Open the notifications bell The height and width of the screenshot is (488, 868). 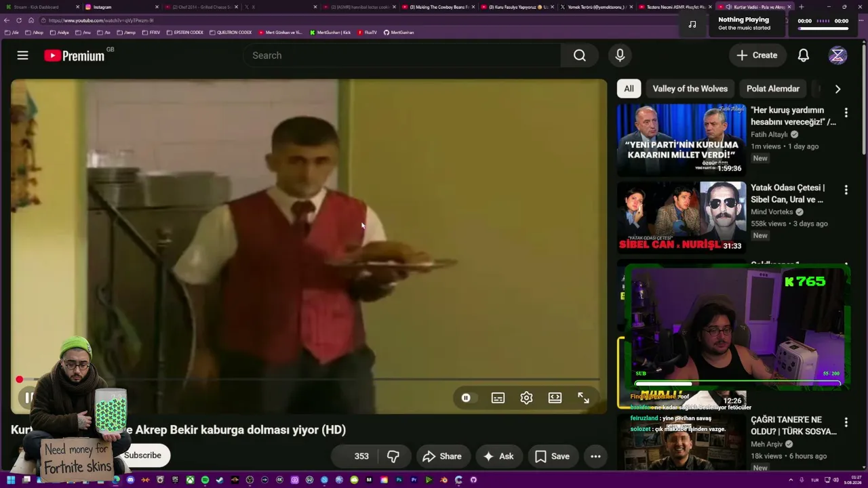click(804, 56)
